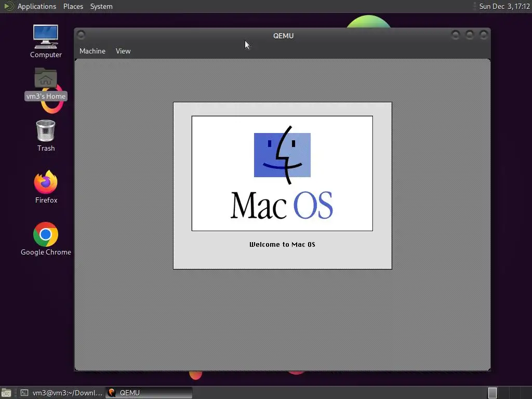
Task: Select the Google Chrome desktop icon
Action: 46,239
